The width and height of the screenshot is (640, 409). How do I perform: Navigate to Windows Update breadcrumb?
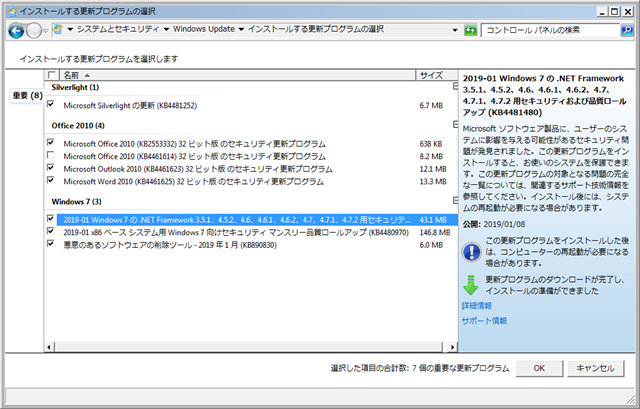(x=204, y=29)
